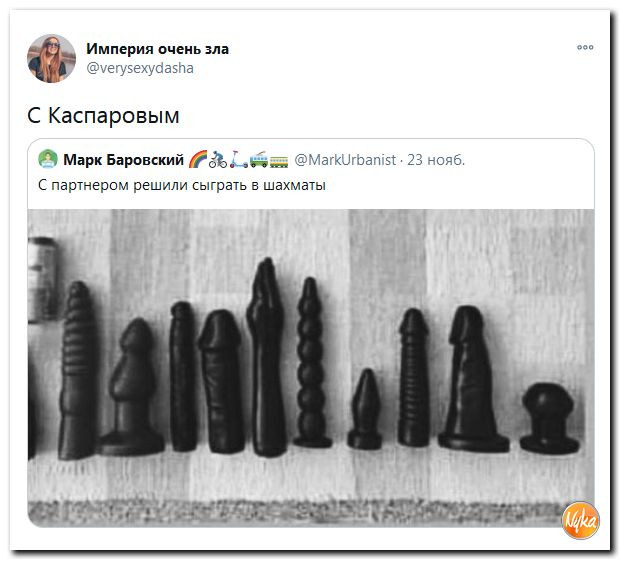Open the Империя очень зла profile avatar
The height and width of the screenshot is (561, 621).
[51, 59]
